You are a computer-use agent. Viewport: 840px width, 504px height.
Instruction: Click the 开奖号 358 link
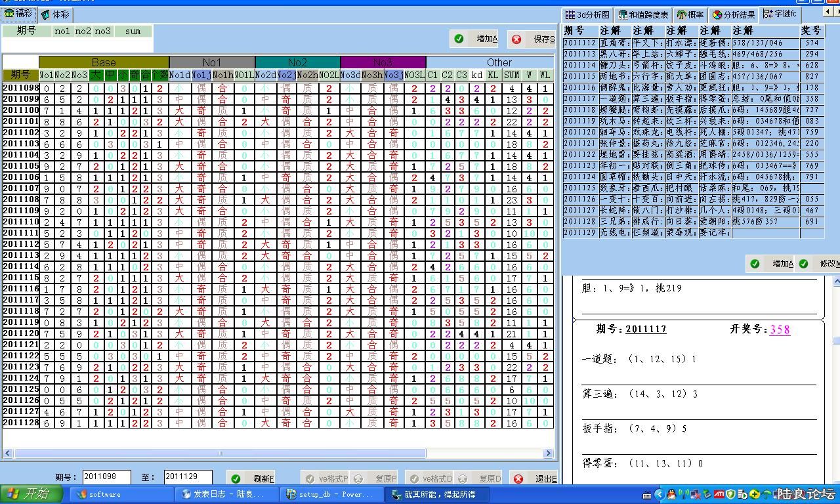point(780,329)
